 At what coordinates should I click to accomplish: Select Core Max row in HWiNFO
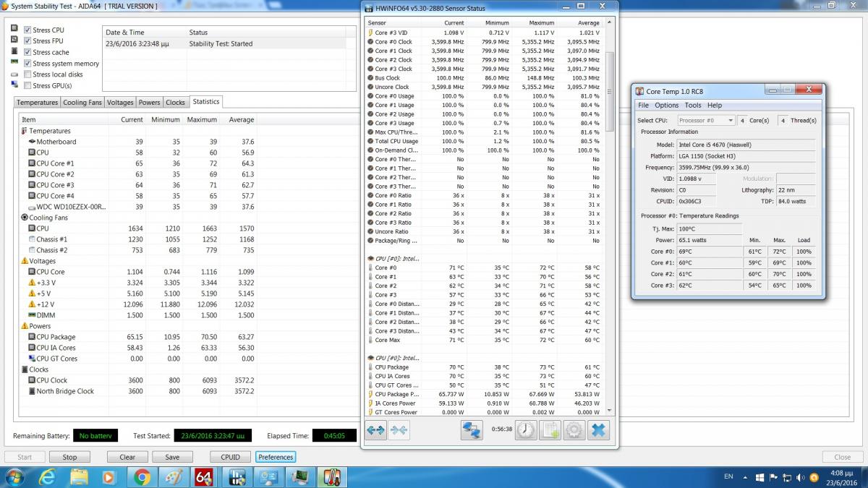point(484,340)
